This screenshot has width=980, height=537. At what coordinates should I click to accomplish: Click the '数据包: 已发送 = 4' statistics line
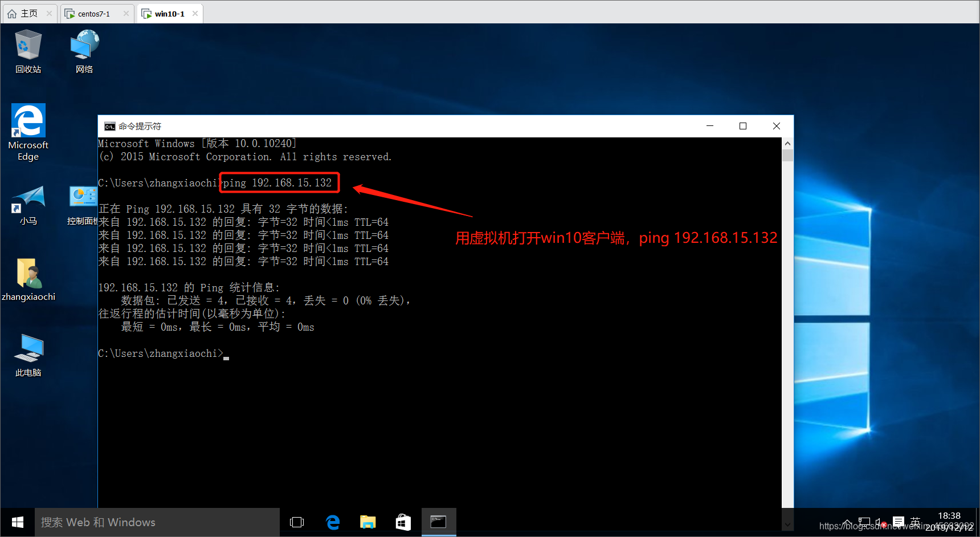tap(266, 301)
